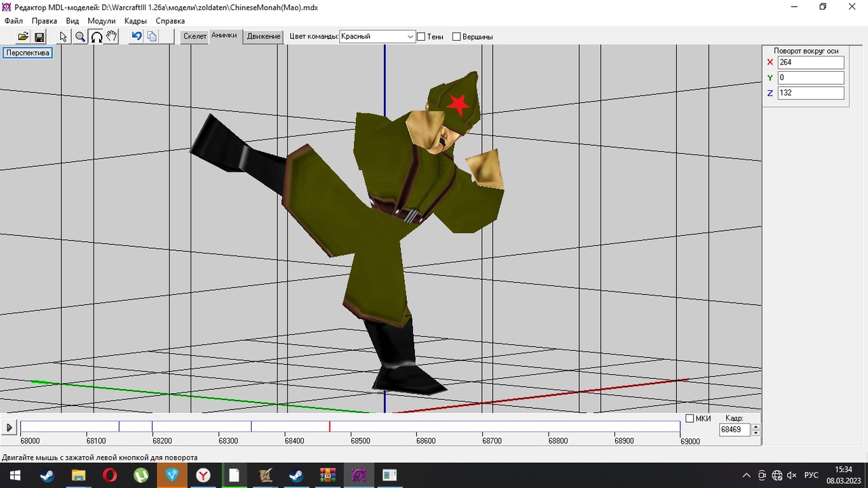Click the purple MDL editor taskbar icon
The height and width of the screenshot is (488, 868).
point(359,475)
